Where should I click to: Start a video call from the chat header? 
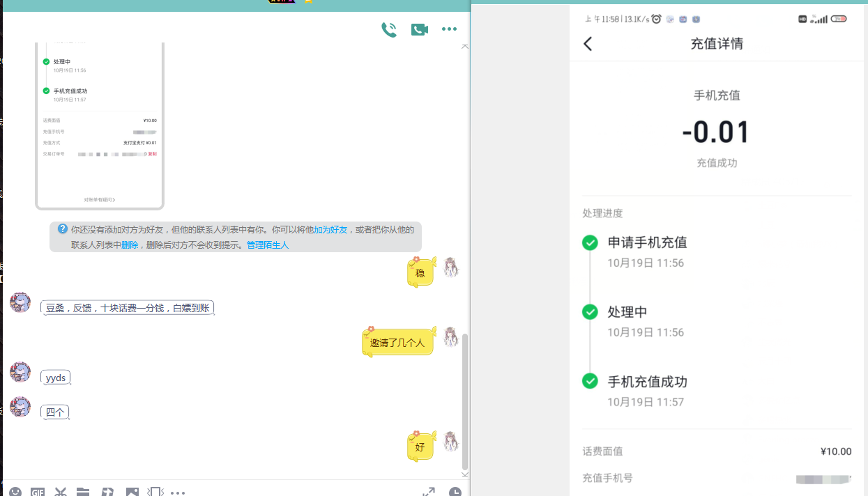click(419, 30)
